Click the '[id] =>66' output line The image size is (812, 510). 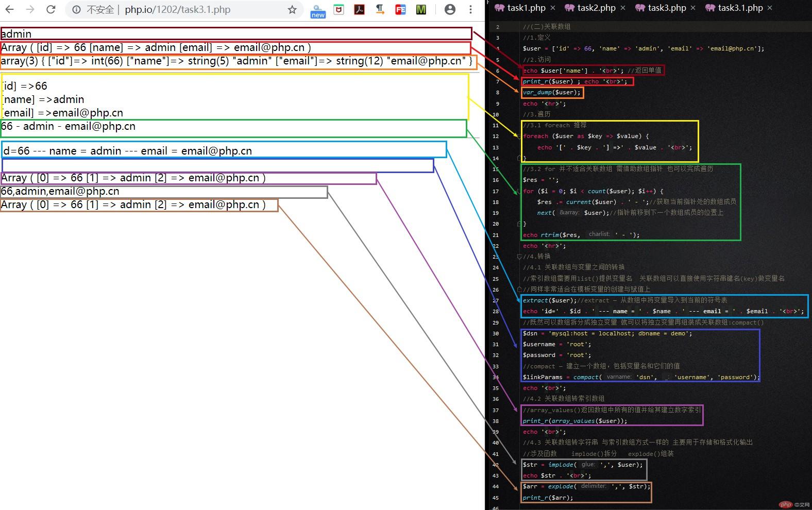coord(25,86)
